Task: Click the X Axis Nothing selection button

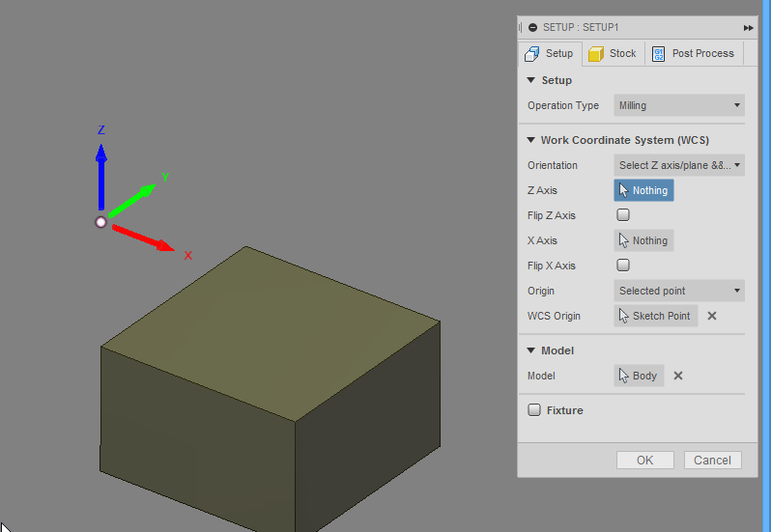Action: [643, 240]
